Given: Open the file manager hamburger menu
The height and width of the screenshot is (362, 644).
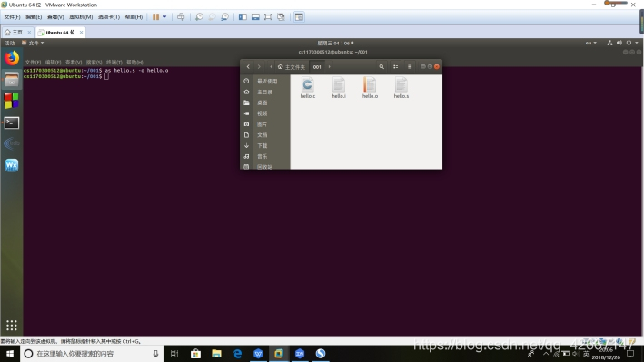Looking at the screenshot, I should 410,66.
